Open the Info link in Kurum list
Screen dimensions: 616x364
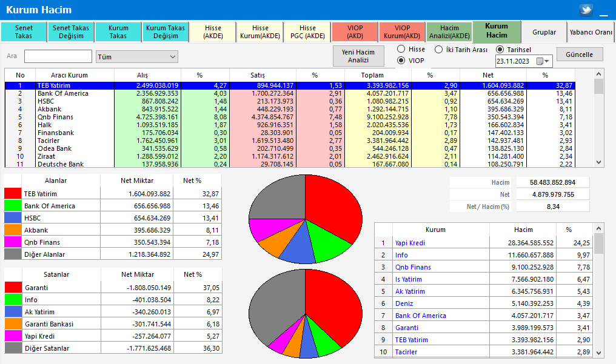click(401, 255)
